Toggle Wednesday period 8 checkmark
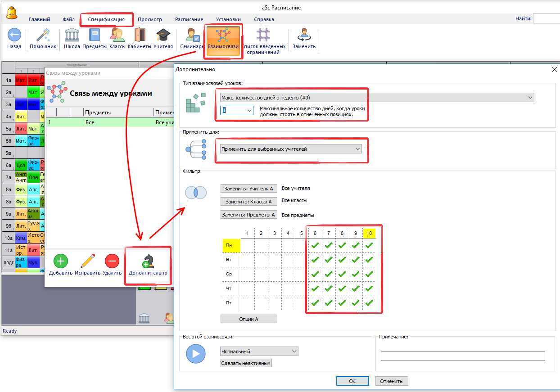 342,274
